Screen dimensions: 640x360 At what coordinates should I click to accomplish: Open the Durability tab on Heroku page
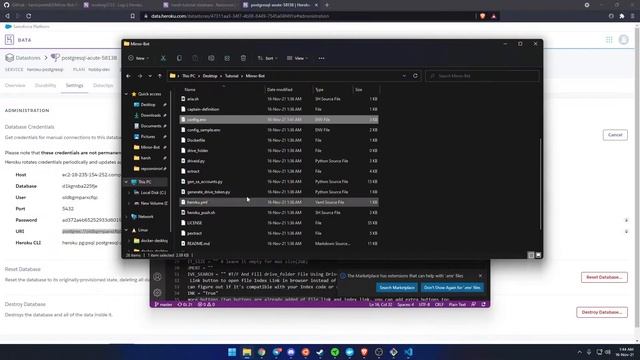[x=45, y=86]
